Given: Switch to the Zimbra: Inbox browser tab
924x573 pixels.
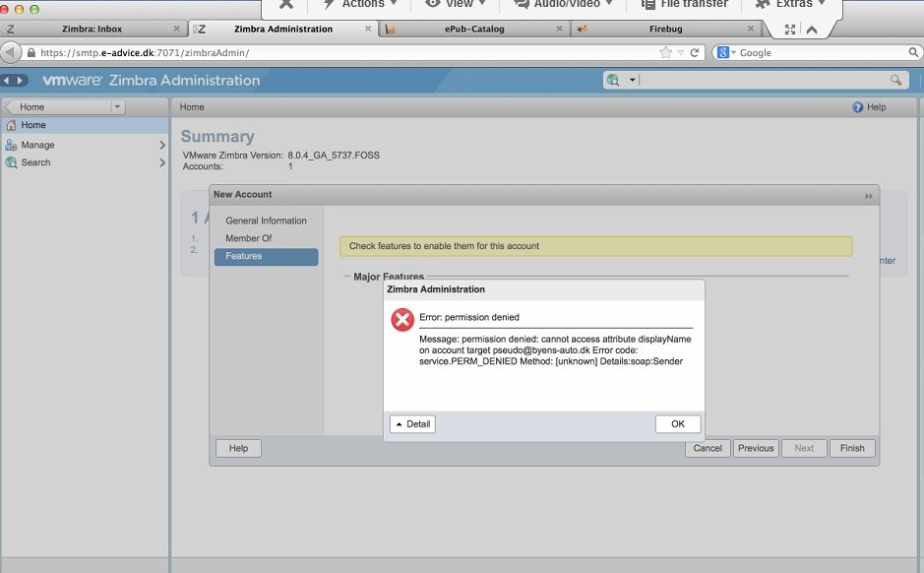Looking at the screenshot, I should [92, 29].
